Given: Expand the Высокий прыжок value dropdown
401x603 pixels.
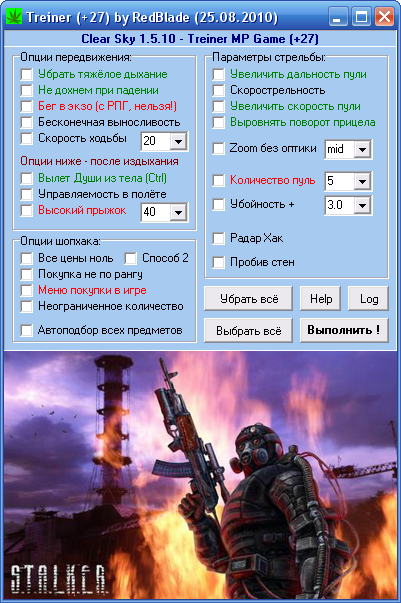Looking at the screenshot, I should click(178, 212).
